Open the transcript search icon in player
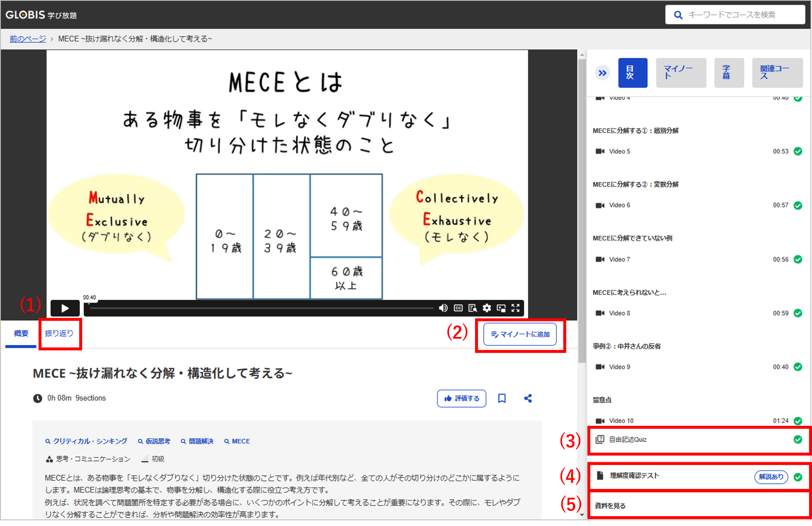This screenshot has height=526, width=812. [x=473, y=308]
